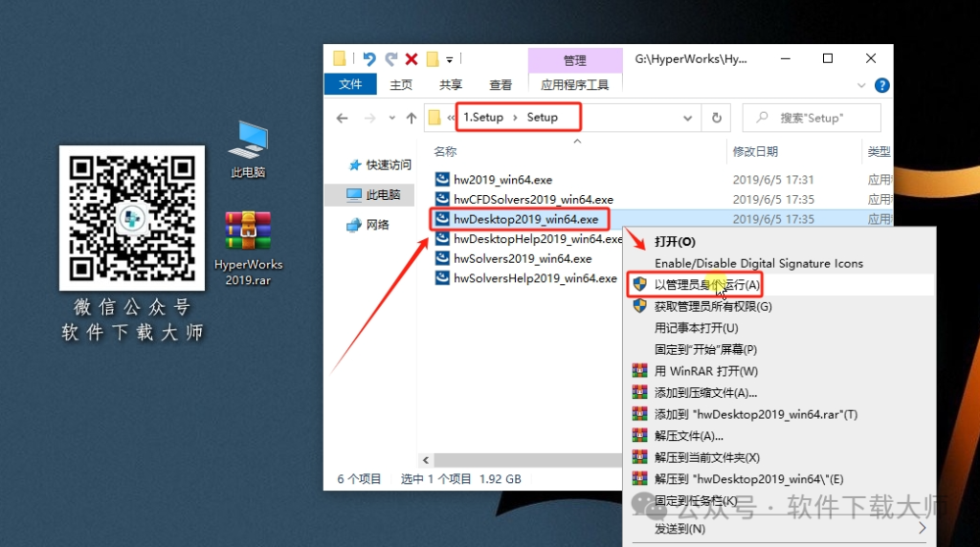Select file hwDesktopHelp2019_win64.exe

[x=538, y=238]
